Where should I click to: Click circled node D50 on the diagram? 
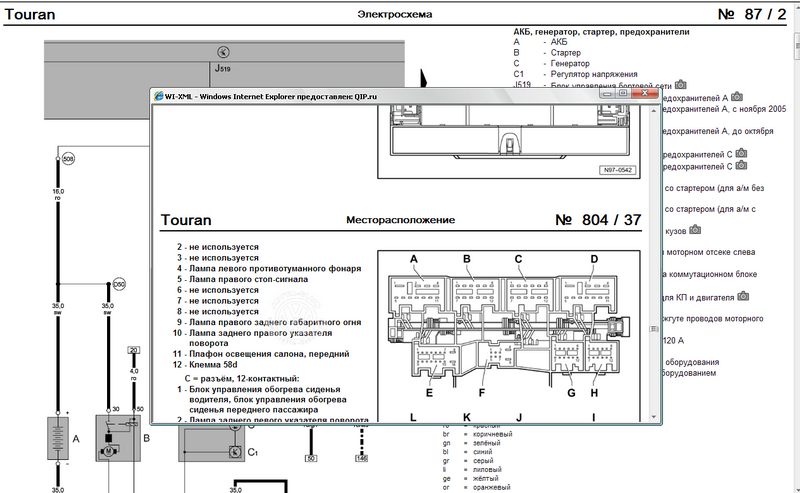click(119, 284)
